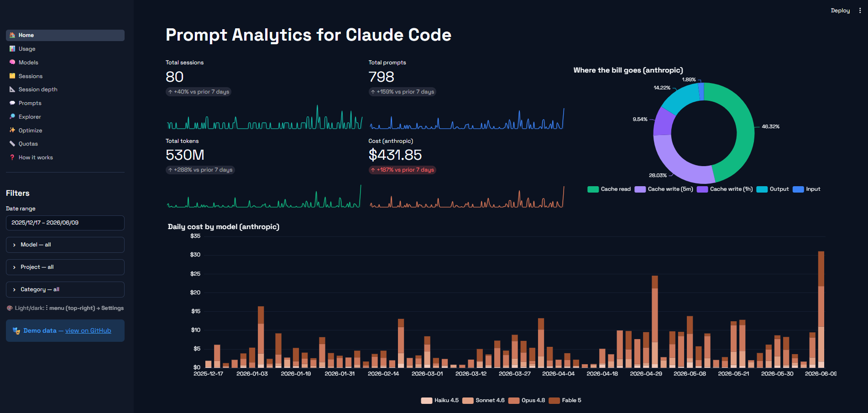868x413 pixels.
Task: Click the 9.54% purple donut segment
Action: point(663,122)
